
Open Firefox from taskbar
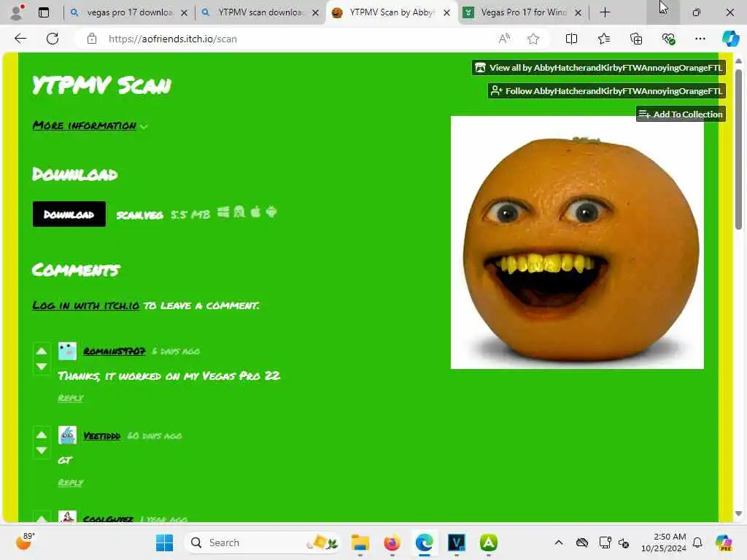392,542
